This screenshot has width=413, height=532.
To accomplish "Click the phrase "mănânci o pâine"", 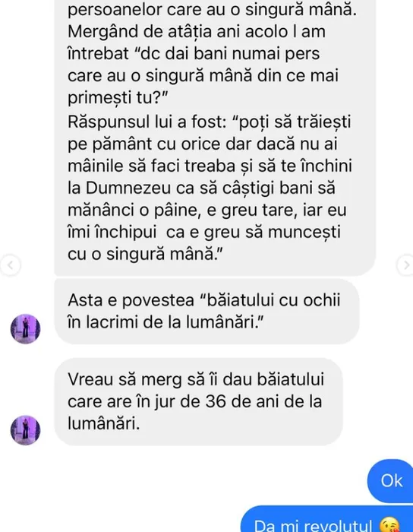I will coord(131,210).
